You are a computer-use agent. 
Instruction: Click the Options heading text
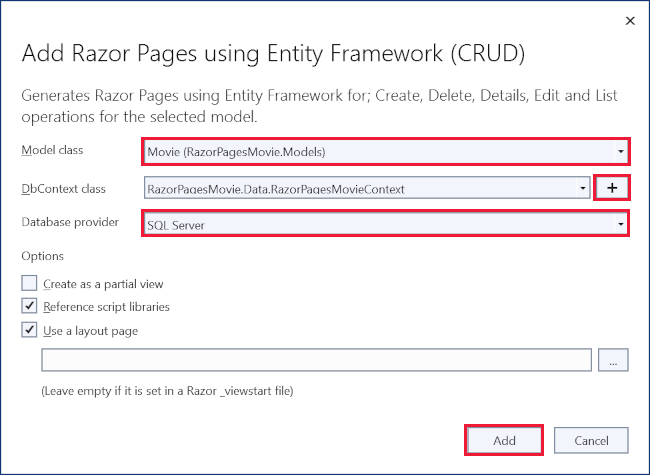pyautogui.click(x=43, y=256)
